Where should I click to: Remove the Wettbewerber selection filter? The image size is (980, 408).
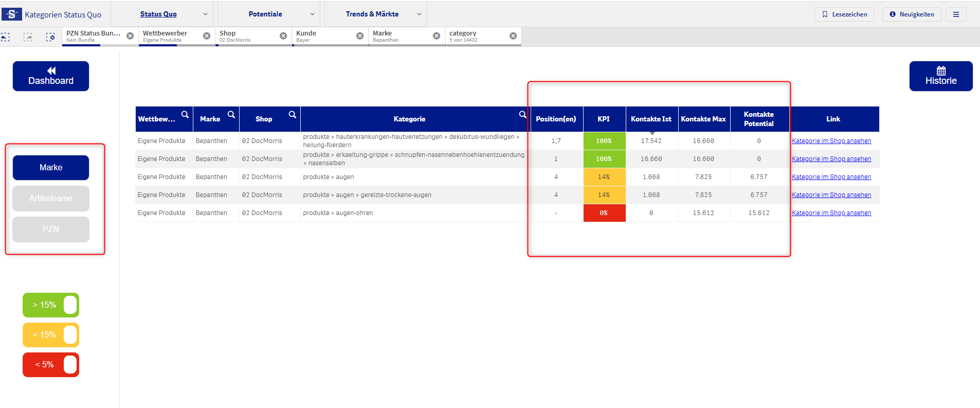click(x=207, y=36)
